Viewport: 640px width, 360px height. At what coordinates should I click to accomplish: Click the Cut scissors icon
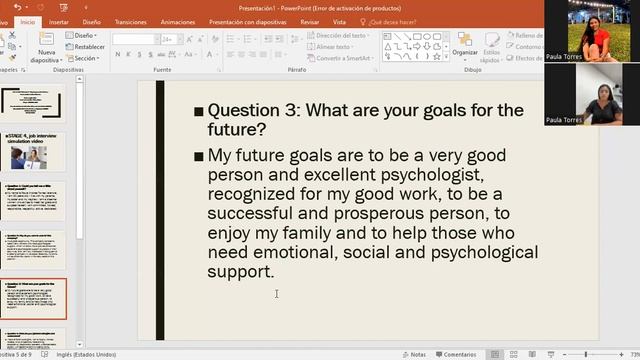tap(12, 36)
